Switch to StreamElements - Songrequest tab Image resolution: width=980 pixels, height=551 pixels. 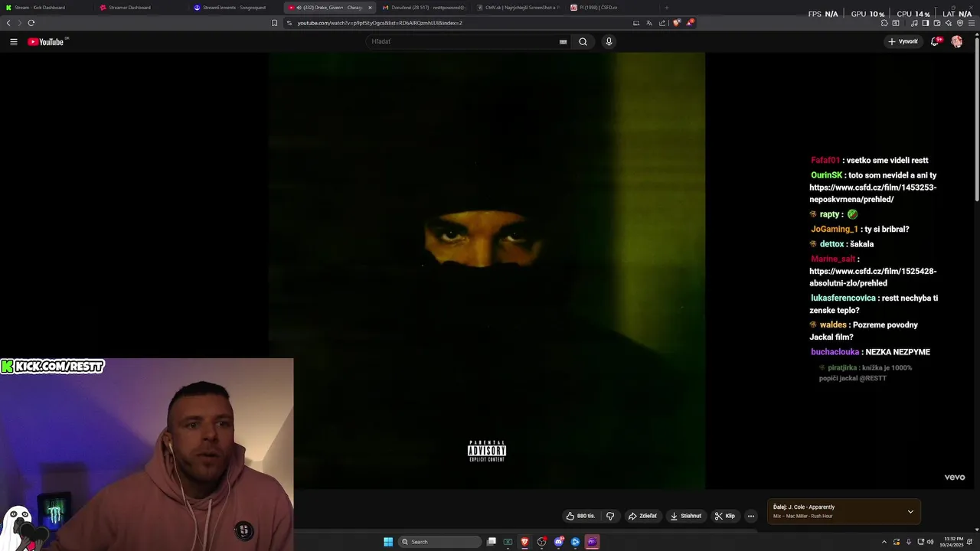click(x=234, y=8)
